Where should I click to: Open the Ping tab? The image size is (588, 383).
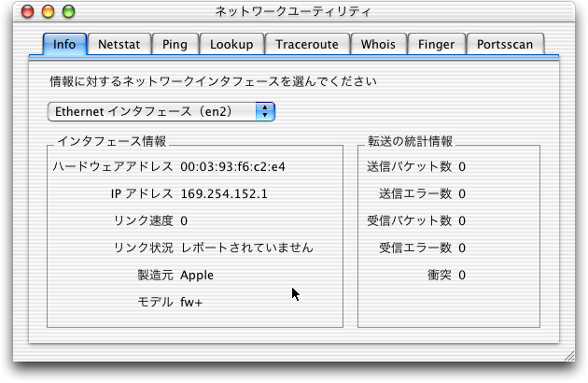tap(175, 44)
